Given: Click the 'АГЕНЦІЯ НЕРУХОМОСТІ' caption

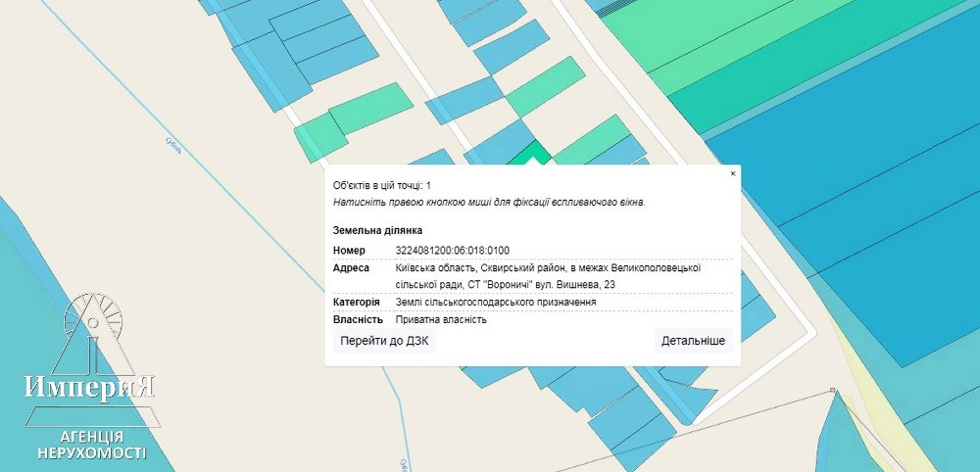Looking at the screenshot, I should (x=91, y=444).
